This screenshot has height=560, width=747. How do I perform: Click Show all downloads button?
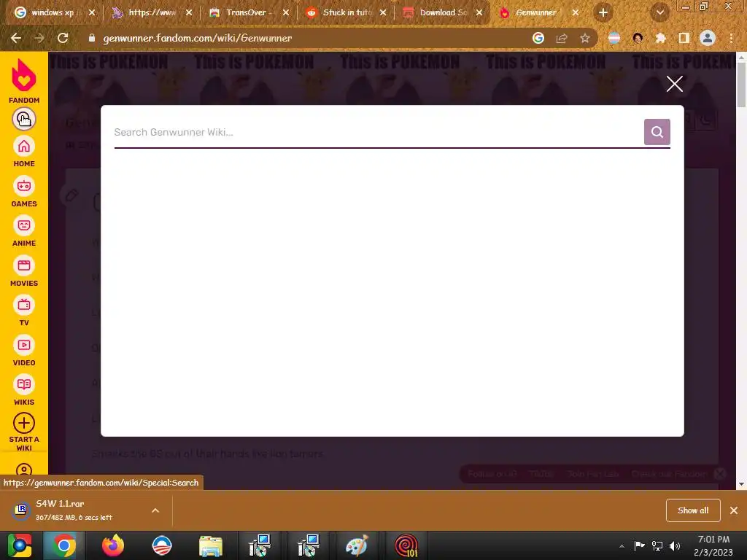pos(693,510)
